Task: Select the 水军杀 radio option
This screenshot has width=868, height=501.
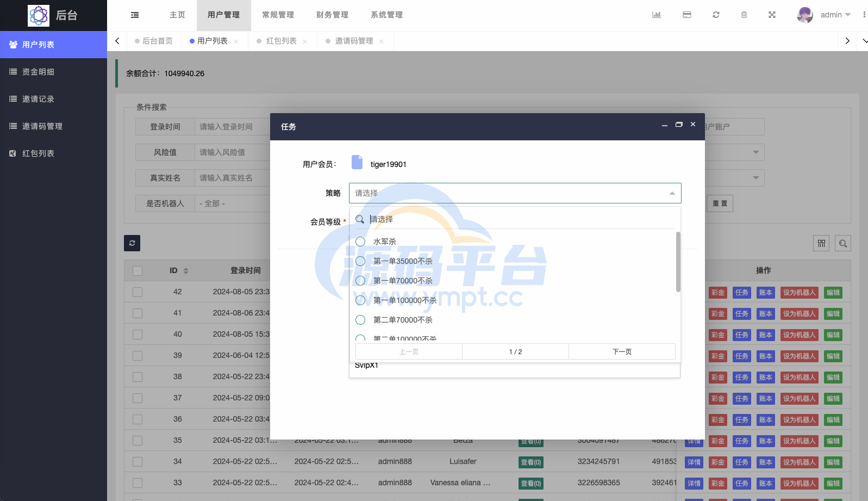Action: point(360,241)
